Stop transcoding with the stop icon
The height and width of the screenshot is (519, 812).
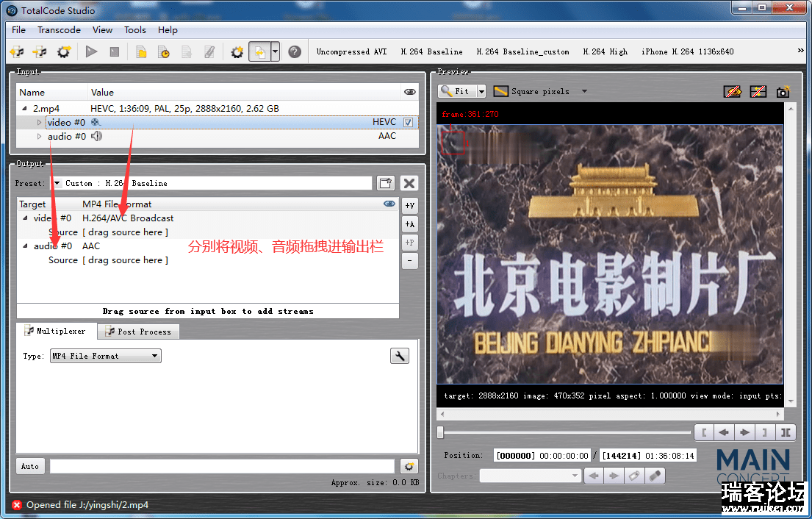(115, 51)
